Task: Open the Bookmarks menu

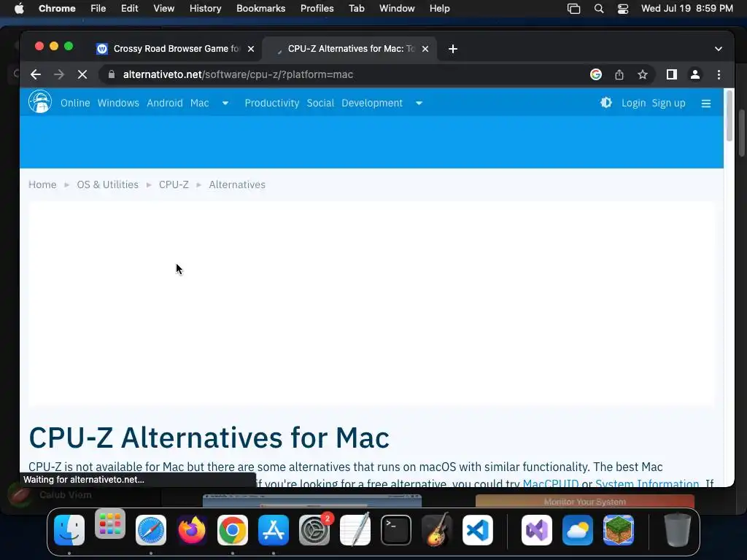Action: 260,8
